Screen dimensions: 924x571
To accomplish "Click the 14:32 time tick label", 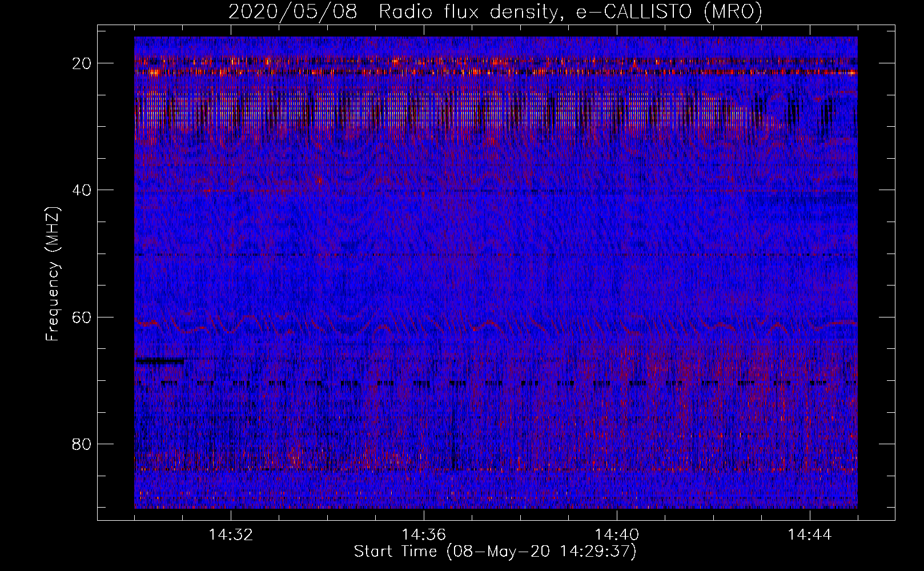I will [231, 535].
